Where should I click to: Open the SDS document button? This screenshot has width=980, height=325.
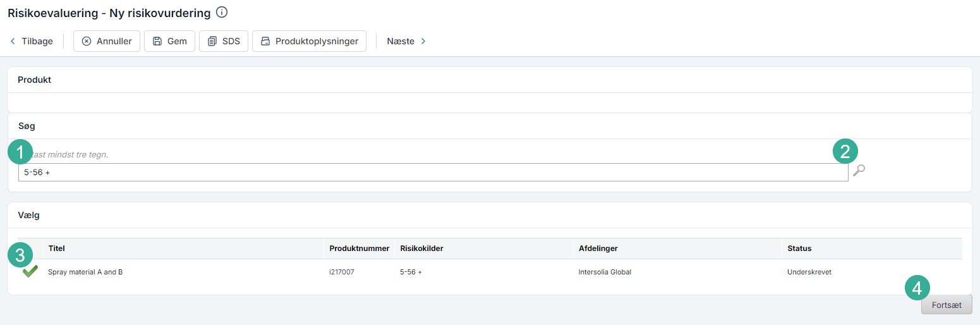tap(224, 41)
